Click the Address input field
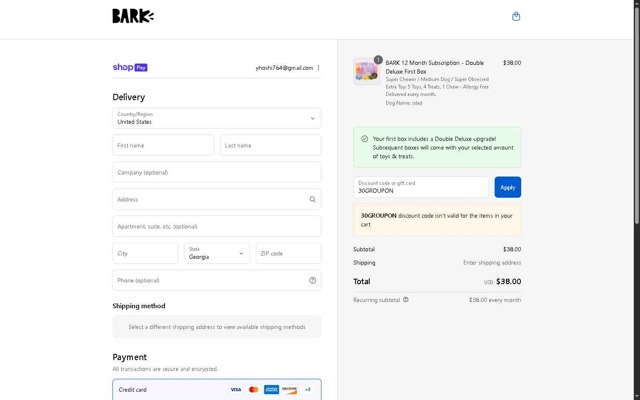Screen dimensions: 640x400 click(x=217, y=199)
